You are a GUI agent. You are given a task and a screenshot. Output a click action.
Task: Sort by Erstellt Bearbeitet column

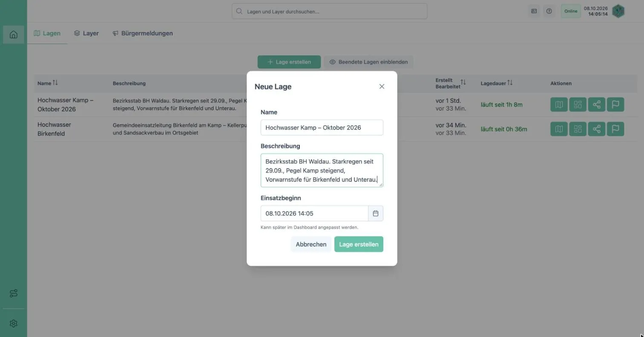click(x=463, y=82)
